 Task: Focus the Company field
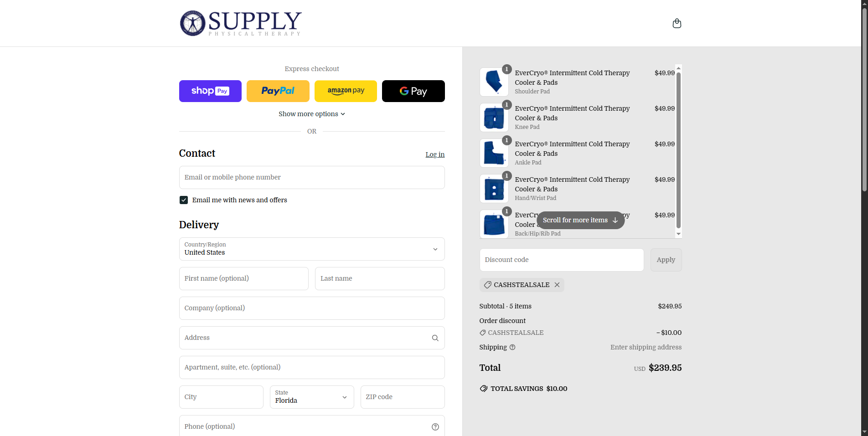click(312, 308)
